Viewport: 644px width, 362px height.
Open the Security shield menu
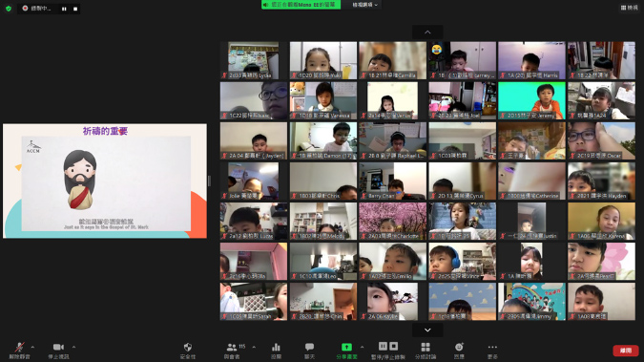coord(188,351)
